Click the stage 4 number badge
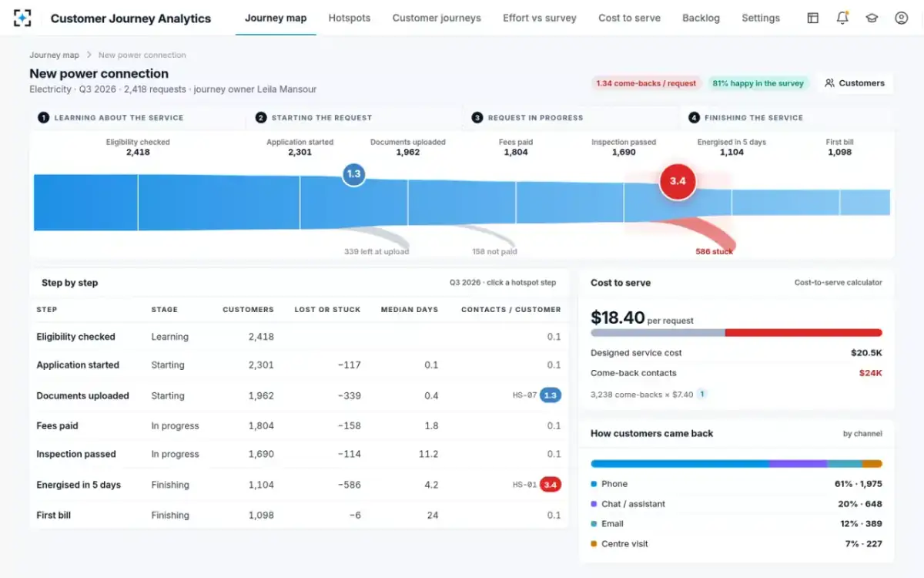Image resolution: width=924 pixels, height=578 pixels. [x=694, y=118]
